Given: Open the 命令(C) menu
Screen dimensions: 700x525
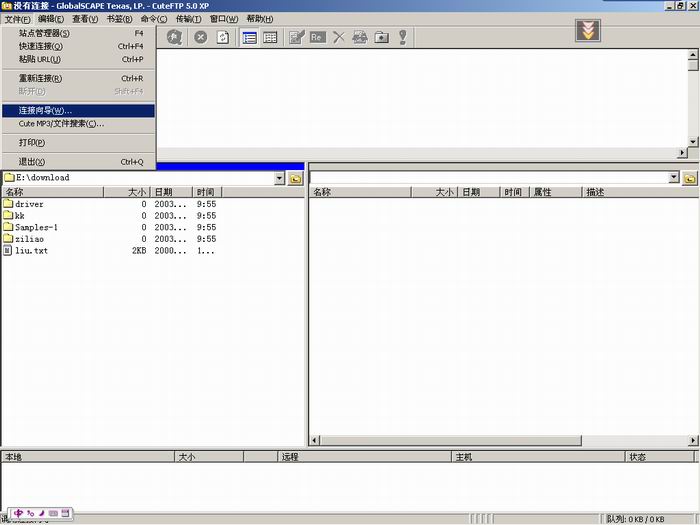Looking at the screenshot, I should tap(154, 19).
